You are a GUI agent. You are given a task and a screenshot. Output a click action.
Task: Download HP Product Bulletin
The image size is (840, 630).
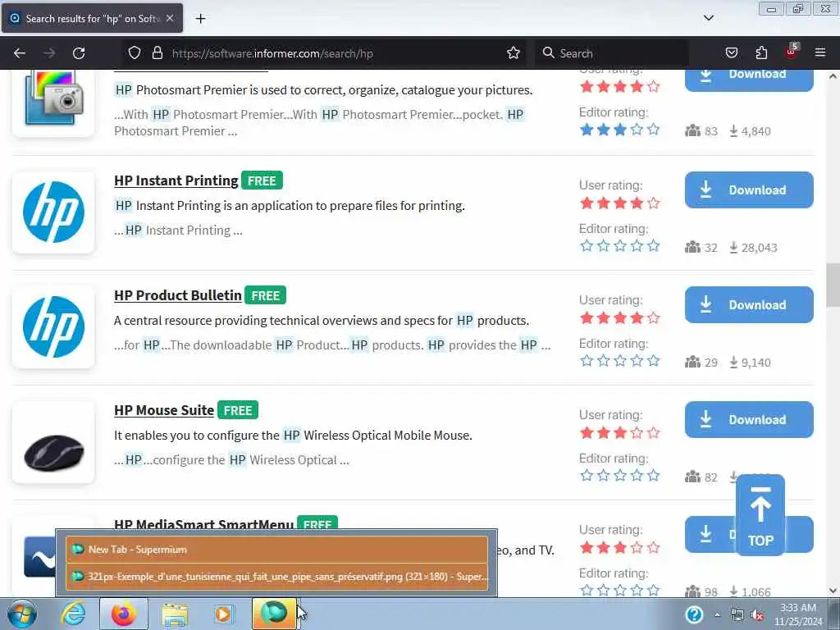(749, 304)
